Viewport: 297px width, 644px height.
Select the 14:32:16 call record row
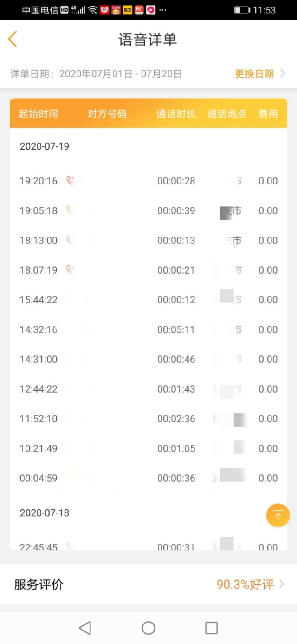tap(148, 329)
